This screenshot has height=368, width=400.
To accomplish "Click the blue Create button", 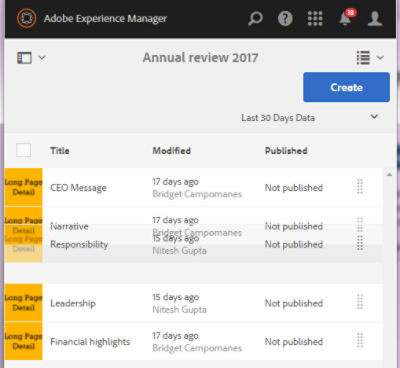I will tap(346, 87).
